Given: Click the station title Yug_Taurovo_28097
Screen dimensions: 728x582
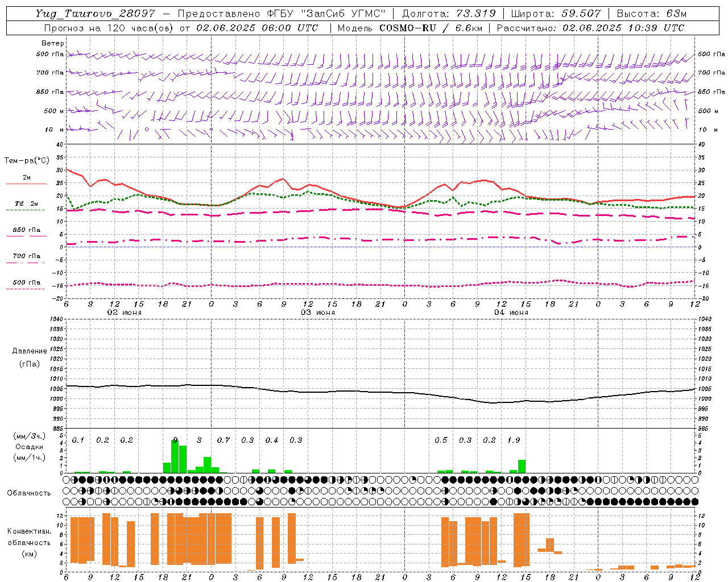Looking at the screenshot, I should tap(95, 14).
